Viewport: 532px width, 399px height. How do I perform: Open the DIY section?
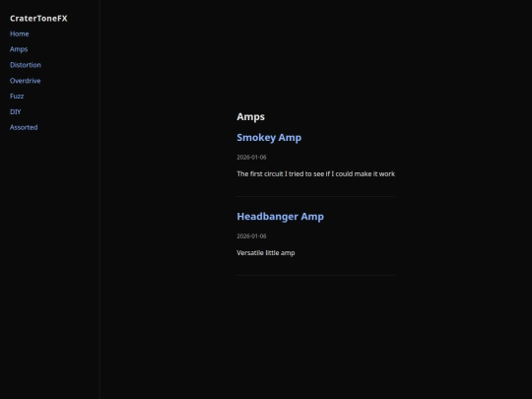point(15,111)
